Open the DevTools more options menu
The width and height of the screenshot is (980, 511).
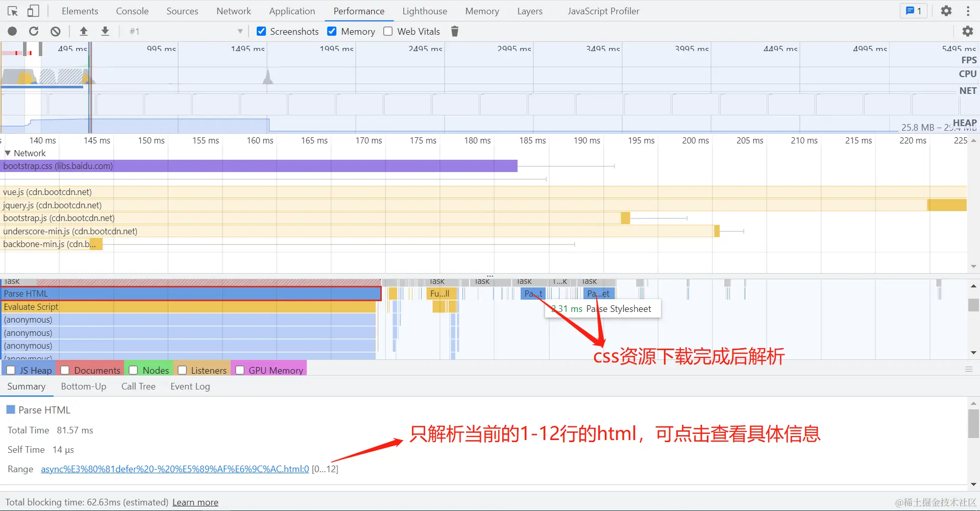968,11
